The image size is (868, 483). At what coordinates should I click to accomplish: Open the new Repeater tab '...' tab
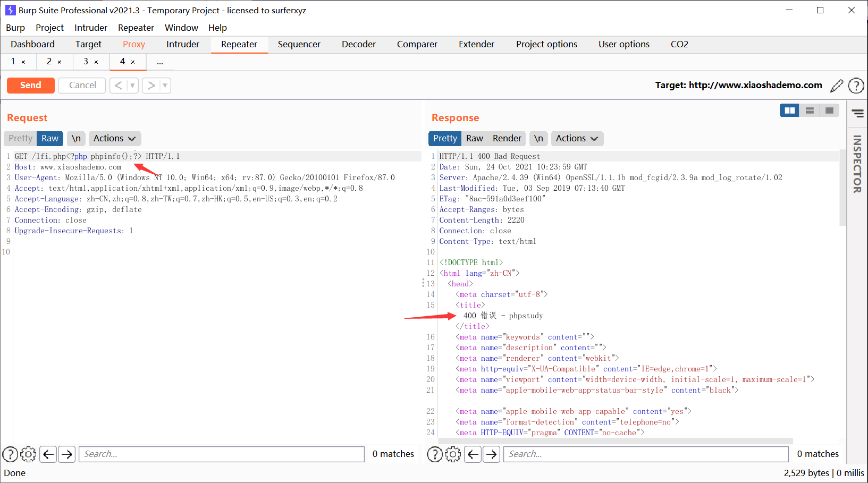(x=159, y=62)
